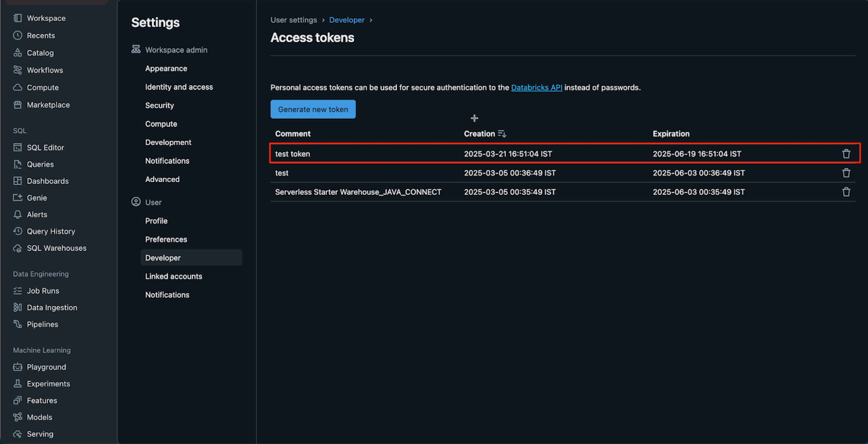Click the Developer breadcrumb link
The width and height of the screenshot is (868, 444).
pos(347,20)
